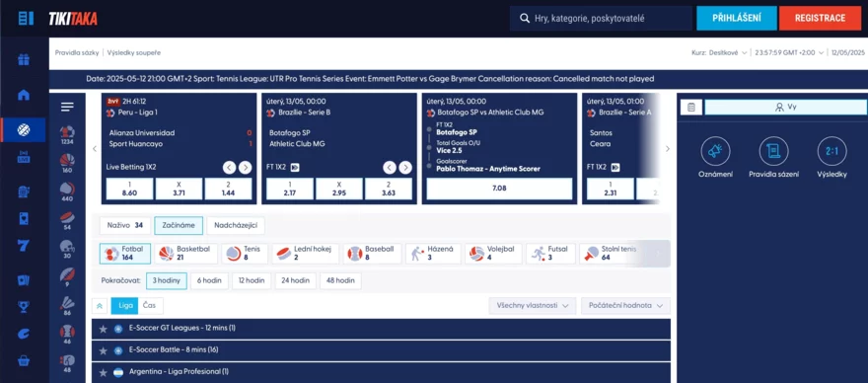
Task: Click the REGISTRACE button
Action: (x=820, y=19)
